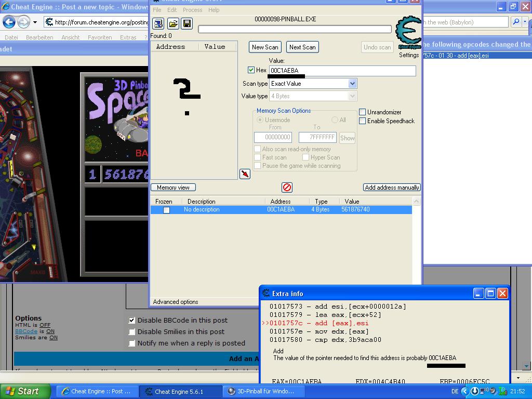Go forward in Internet Explorer
The height and width of the screenshot is (399, 532).
click(23, 22)
